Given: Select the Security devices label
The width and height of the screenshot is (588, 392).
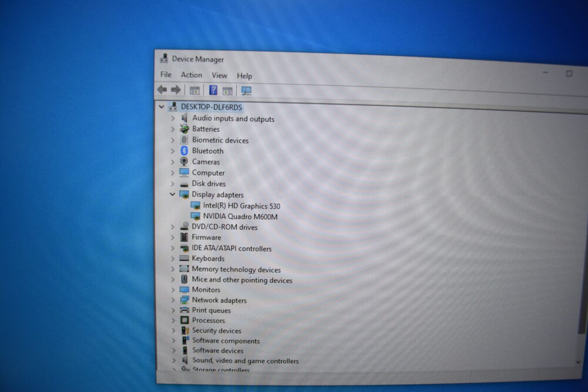Looking at the screenshot, I should [x=216, y=330].
